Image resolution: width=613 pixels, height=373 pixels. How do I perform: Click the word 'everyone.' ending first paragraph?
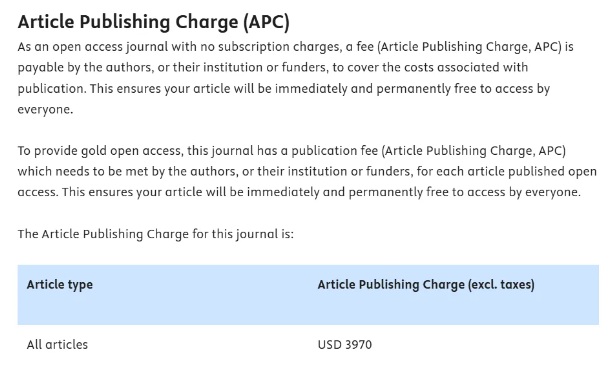pyautogui.click(x=45, y=109)
